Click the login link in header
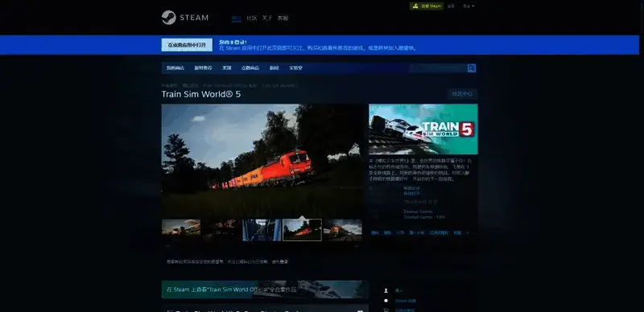The image size is (644, 312). (x=451, y=6)
